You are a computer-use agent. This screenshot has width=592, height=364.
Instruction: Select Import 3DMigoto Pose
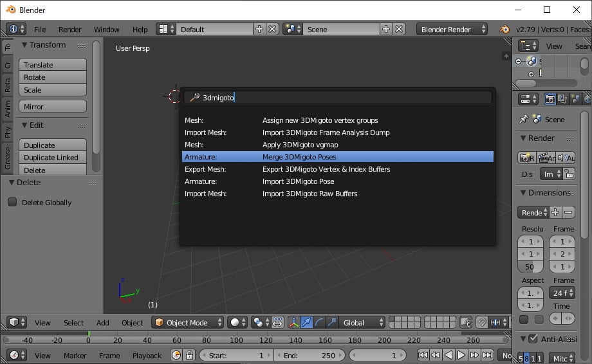click(x=338, y=181)
